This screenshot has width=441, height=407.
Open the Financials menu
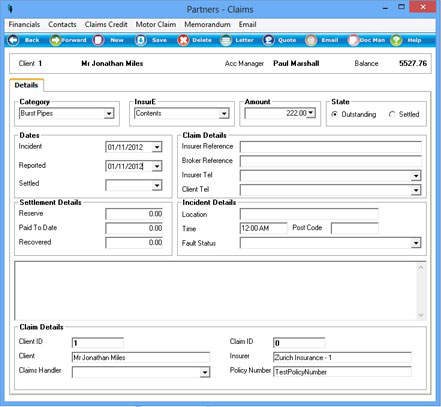tap(24, 24)
